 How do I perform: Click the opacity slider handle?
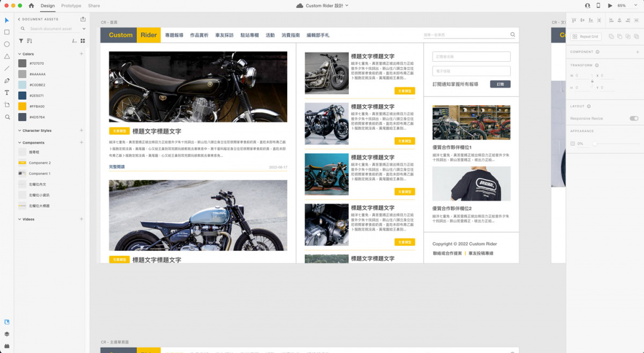594,144
